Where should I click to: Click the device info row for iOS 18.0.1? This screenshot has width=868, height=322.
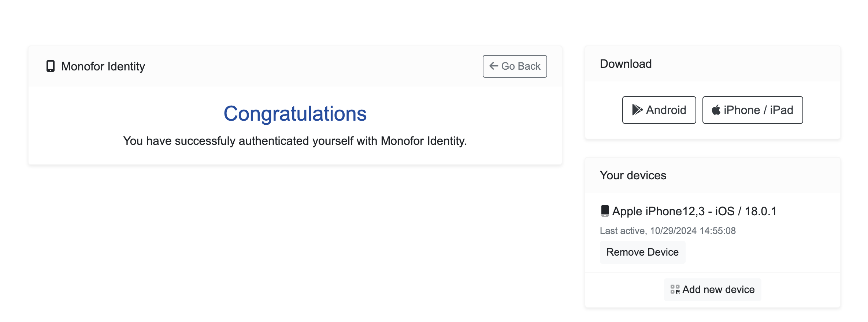[x=696, y=211]
